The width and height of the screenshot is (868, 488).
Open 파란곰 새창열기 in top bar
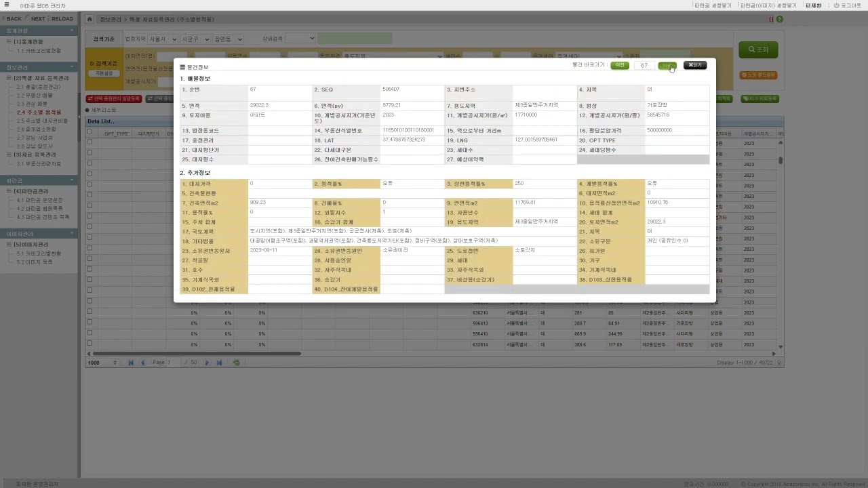click(x=712, y=5)
